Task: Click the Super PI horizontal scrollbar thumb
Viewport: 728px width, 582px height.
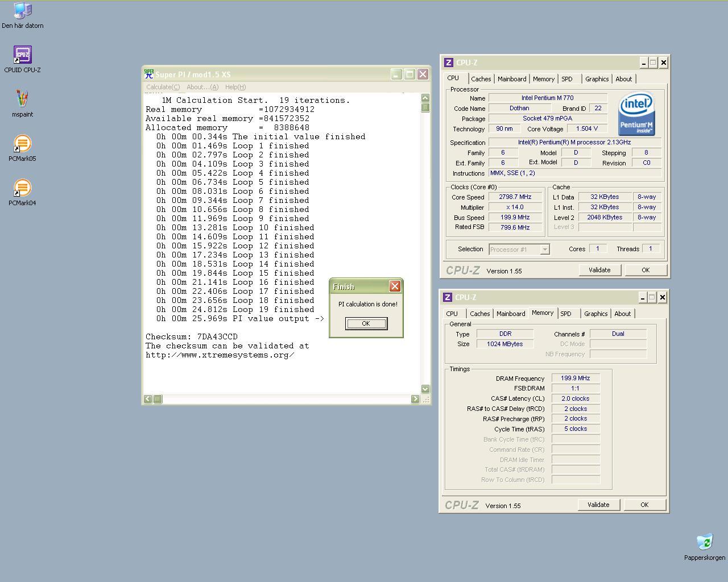Action: [158, 399]
